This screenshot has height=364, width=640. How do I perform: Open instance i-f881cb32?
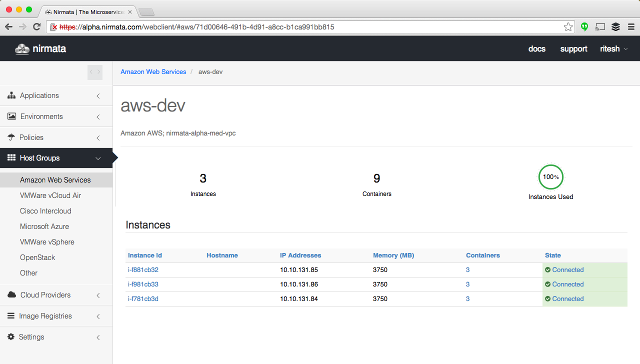143,270
